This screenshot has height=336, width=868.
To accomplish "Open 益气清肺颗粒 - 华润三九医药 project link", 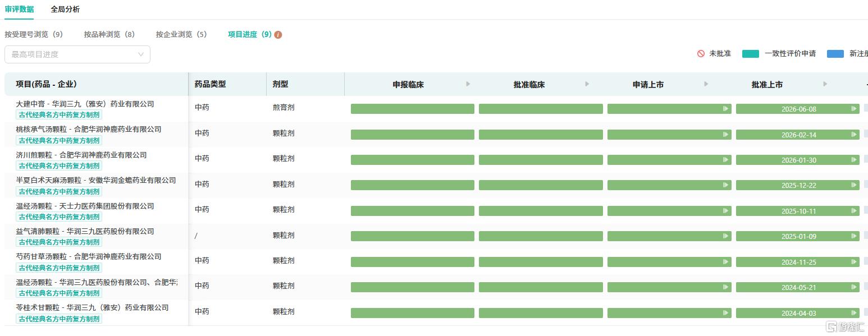I will click(85, 231).
